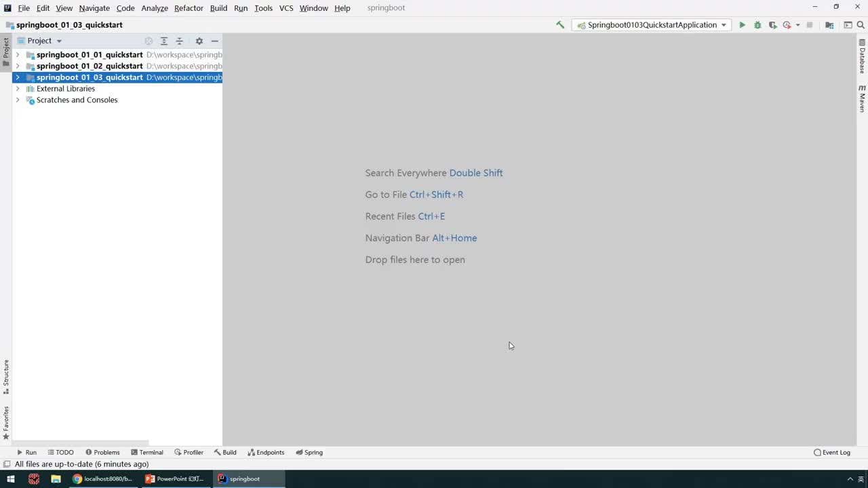Open the Run tool window button

(x=27, y=453)
